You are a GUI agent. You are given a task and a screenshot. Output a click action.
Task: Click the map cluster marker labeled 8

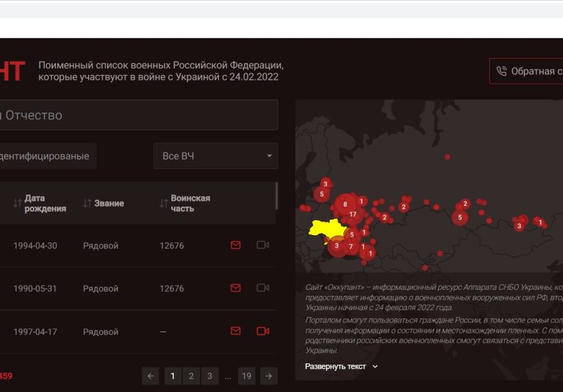pyautogui.click(x=345, y=204)
